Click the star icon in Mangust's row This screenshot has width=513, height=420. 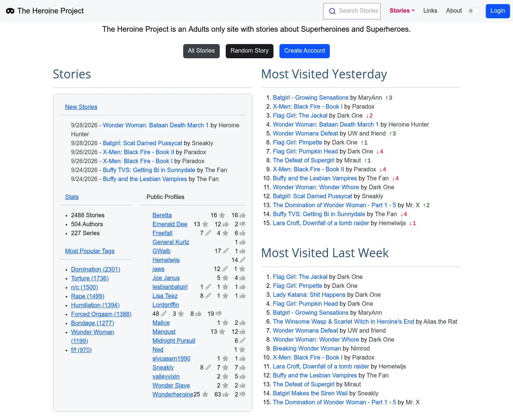click(x=222, y=332)
